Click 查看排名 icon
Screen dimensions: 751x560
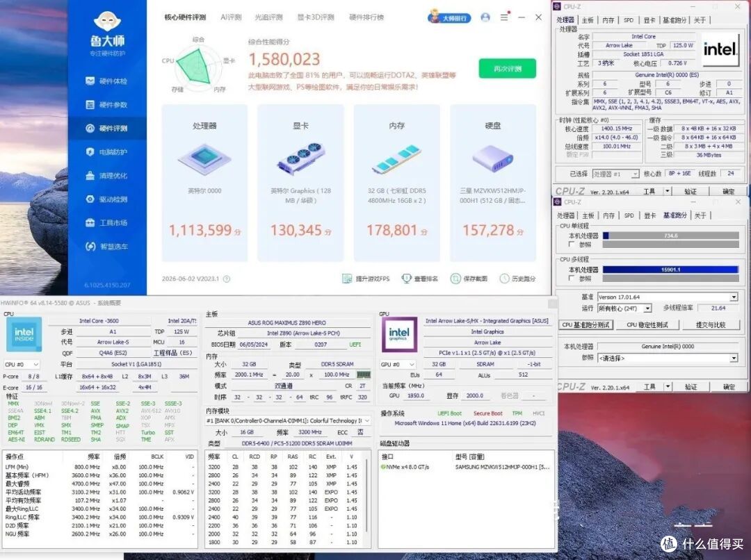(406, 278)
